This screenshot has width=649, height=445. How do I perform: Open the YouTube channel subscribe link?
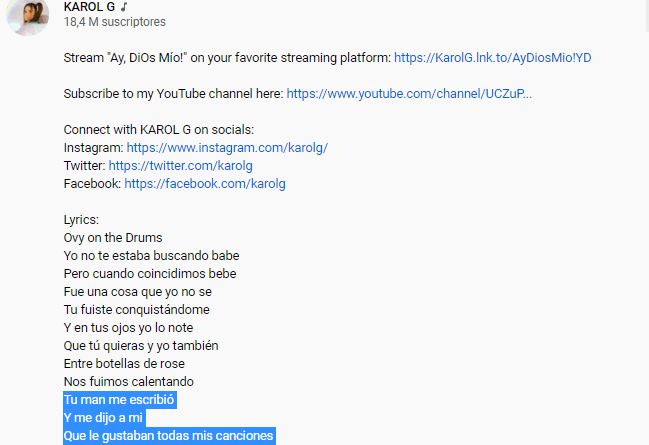point(409,94)
